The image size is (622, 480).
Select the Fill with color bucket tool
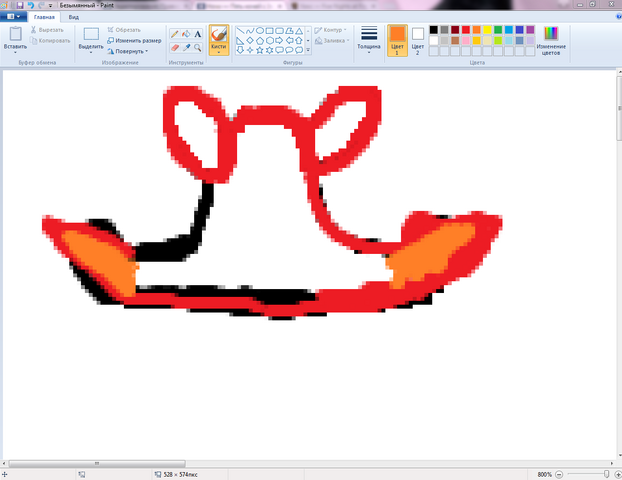pyautogui.click(x=186, y=34)
